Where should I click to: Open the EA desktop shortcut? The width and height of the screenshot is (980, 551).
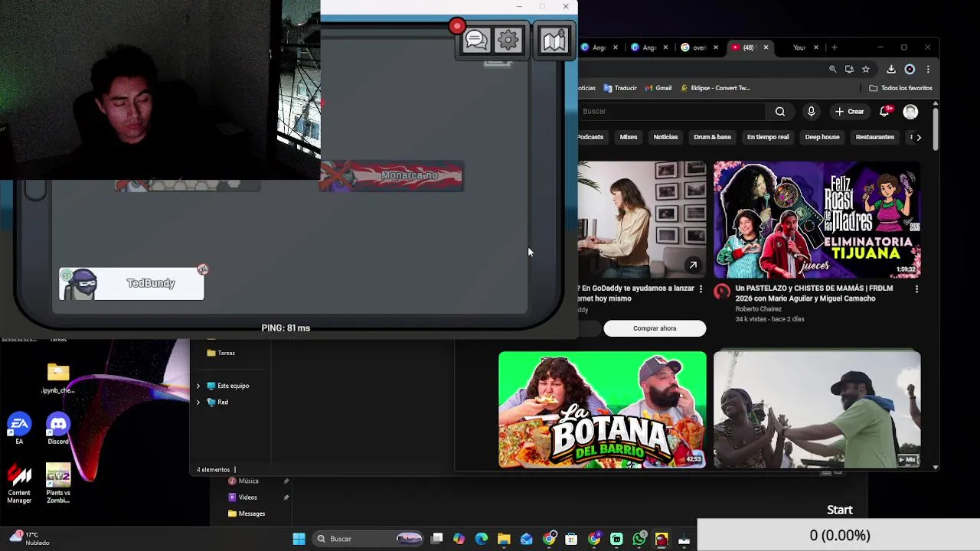coord(19,429)
